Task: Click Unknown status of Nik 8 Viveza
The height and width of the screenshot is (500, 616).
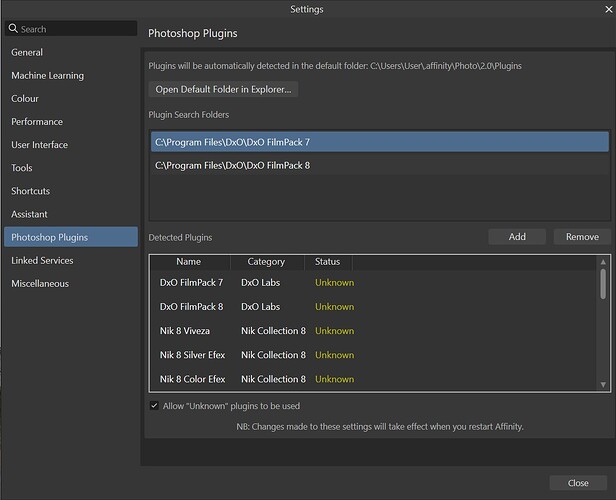Action: [334, 331]
